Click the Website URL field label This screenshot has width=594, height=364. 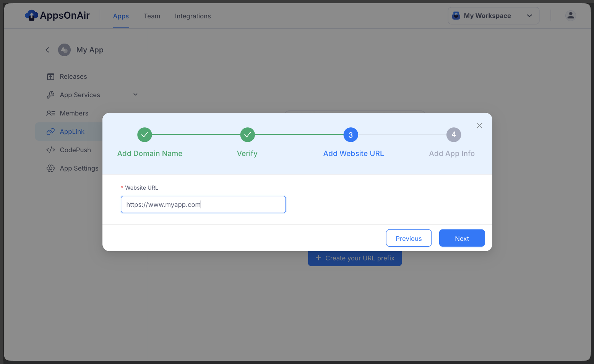(141, 188)
